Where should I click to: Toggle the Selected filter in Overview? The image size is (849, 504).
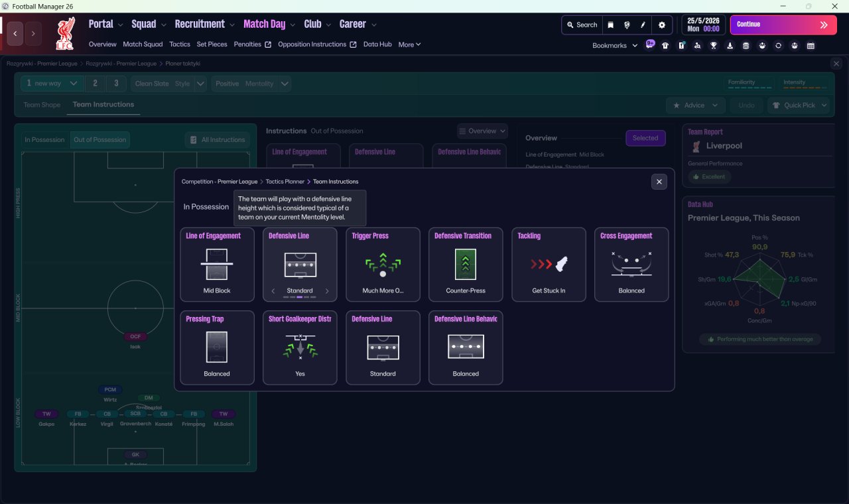[645, 138]
